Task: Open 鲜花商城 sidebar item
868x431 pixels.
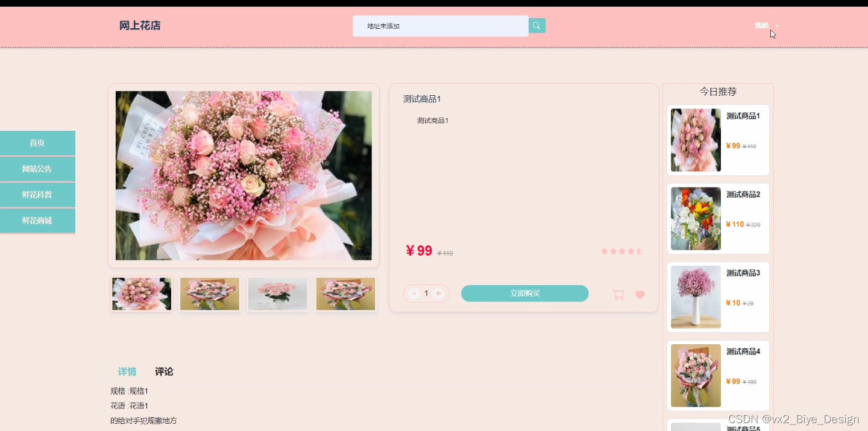Action: [x=37, y=221]
